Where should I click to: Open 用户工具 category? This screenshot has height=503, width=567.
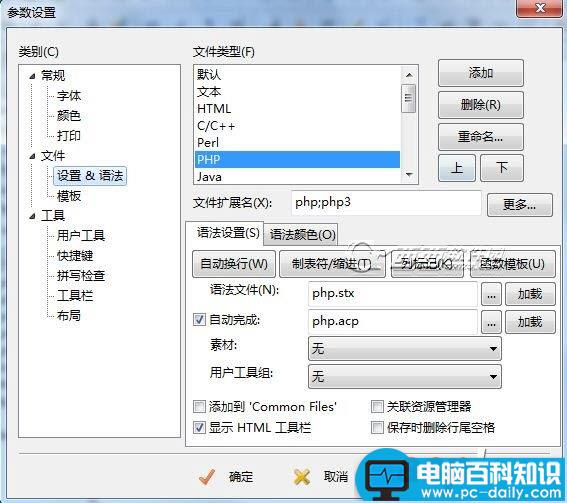81,236
